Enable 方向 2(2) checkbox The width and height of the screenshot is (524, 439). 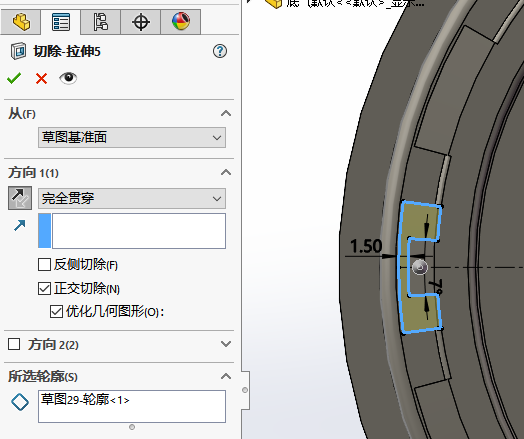[x=14, y=344]
